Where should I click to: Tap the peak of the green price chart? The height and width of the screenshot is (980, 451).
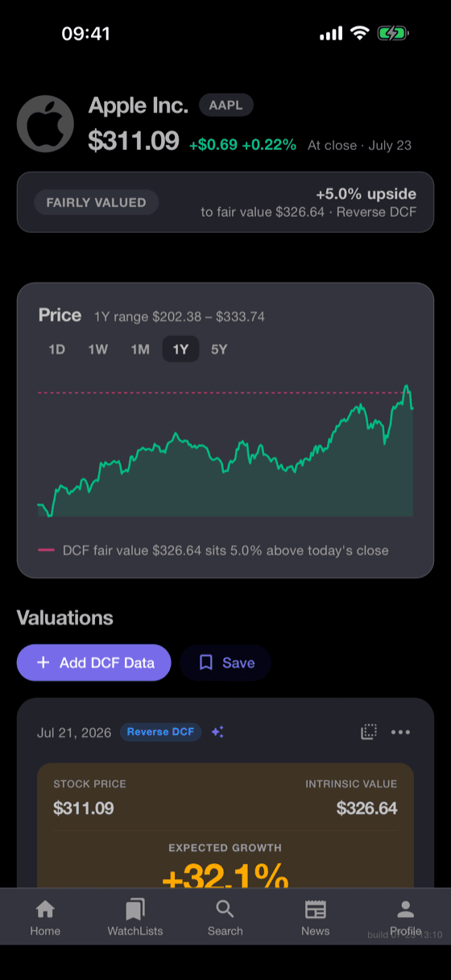click(407, 387)
